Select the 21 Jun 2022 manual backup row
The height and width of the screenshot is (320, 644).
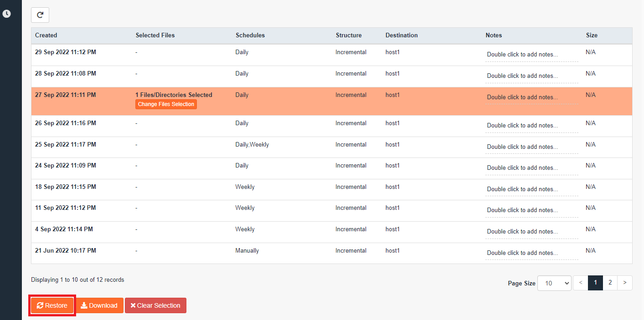pos(66,251)
